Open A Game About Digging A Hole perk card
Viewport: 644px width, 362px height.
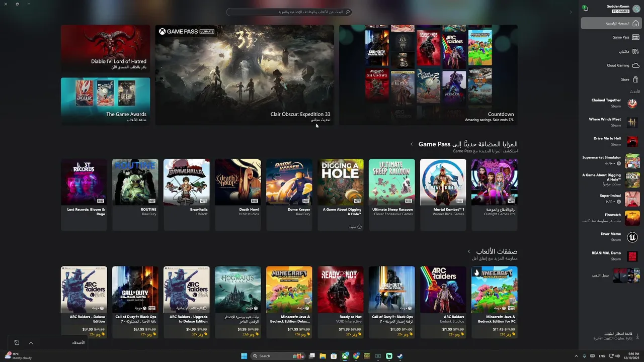341,195
